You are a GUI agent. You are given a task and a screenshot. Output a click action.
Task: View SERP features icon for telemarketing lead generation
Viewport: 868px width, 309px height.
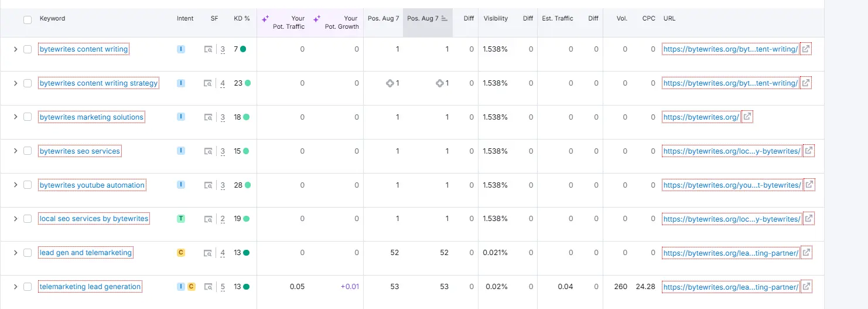point(208,287)
